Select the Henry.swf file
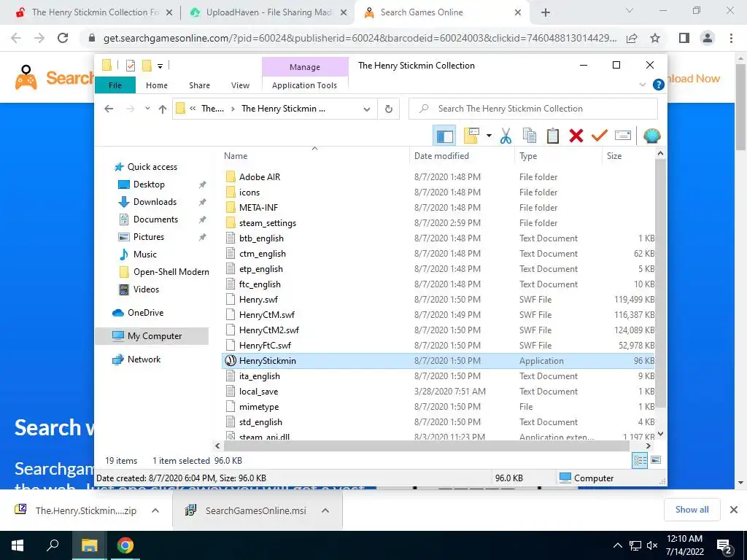 (258, 300)
